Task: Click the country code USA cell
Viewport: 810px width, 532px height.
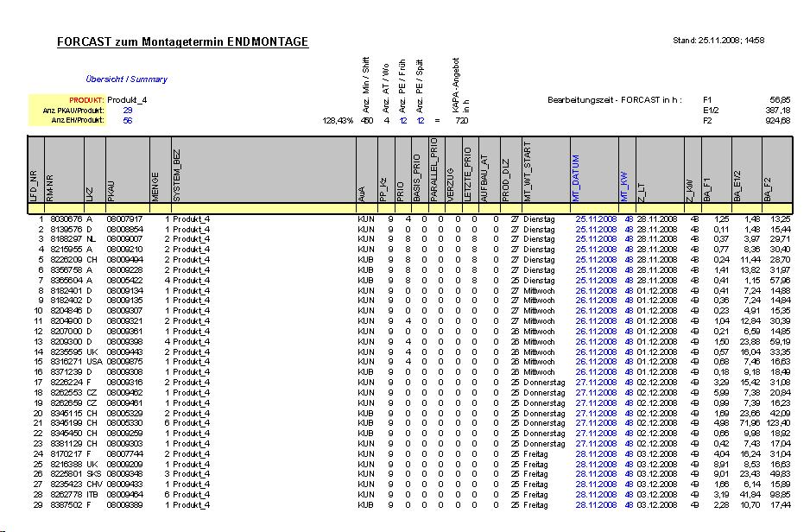Action: [x=94, y=362]
